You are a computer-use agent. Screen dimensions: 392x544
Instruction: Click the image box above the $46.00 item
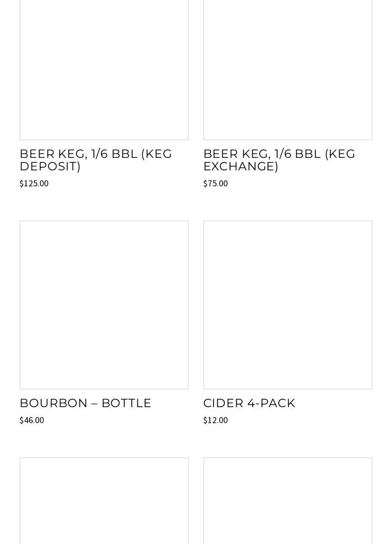[104, 305]
